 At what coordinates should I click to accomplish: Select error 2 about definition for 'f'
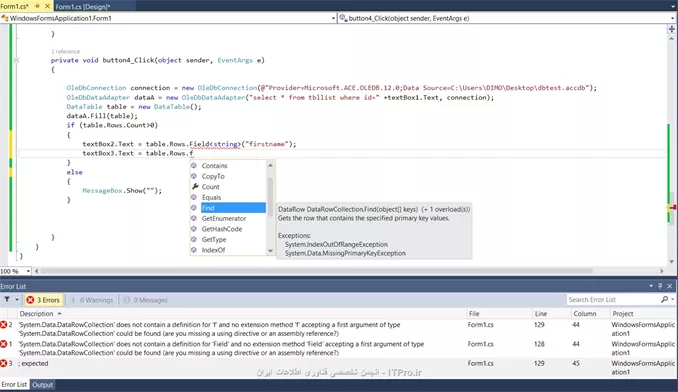339,329
